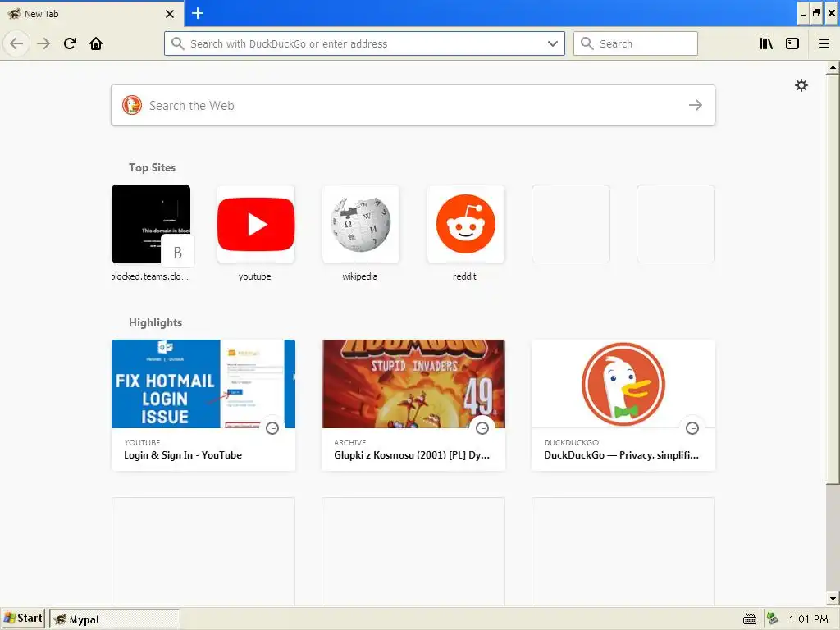
Task: Open the Login & Sign In - YouTube highlight
Action: (x=203, y=405)
